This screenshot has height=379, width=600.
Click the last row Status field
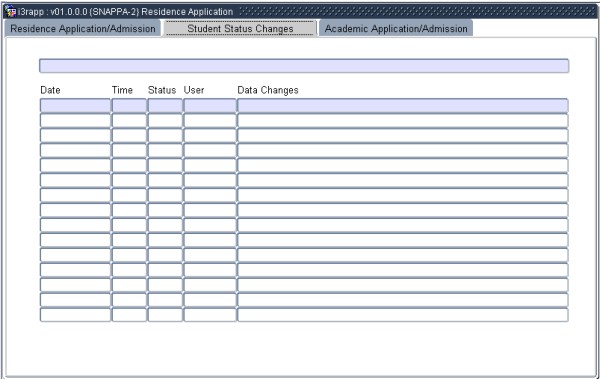(x=165, y=315)
